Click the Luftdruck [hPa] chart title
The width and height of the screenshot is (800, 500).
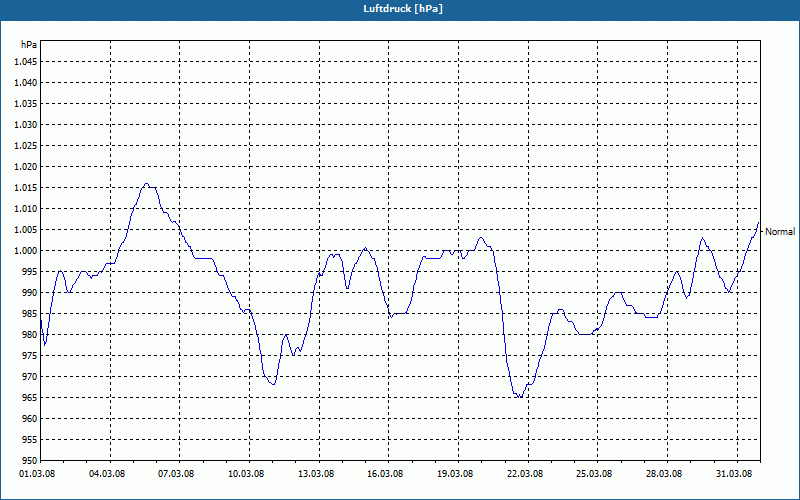403,9
